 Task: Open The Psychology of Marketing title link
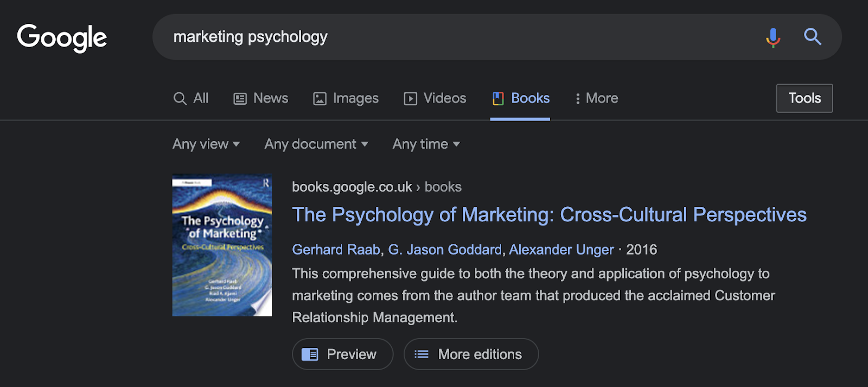(x=549, y=215)
